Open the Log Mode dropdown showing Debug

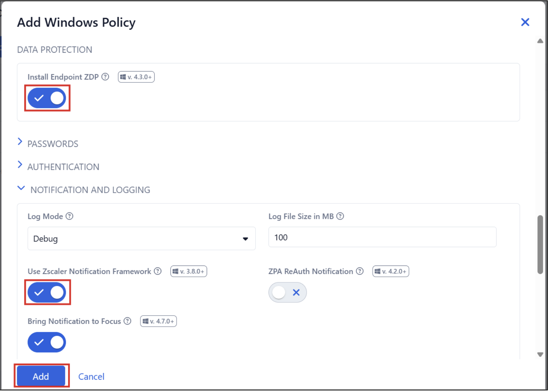[141, 238]
